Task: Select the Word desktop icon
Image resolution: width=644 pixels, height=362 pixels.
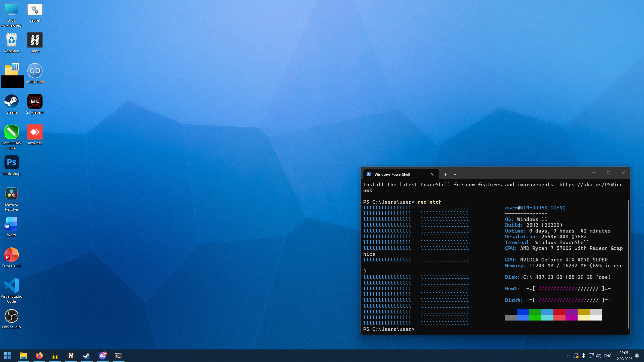Action: click(11, 227)
